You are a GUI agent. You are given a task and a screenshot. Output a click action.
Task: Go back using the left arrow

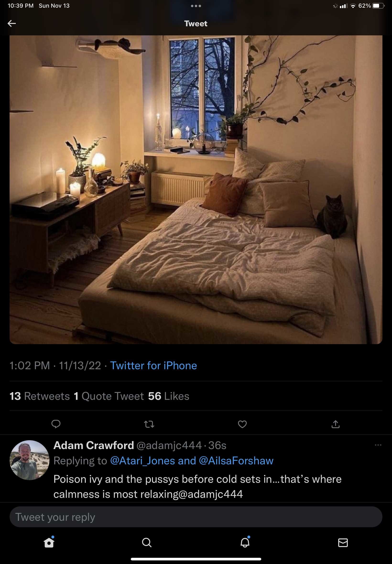point(11,23)
